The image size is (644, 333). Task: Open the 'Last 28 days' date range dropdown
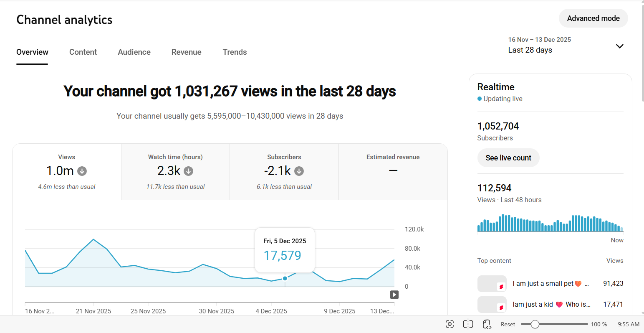pos(530,50)
